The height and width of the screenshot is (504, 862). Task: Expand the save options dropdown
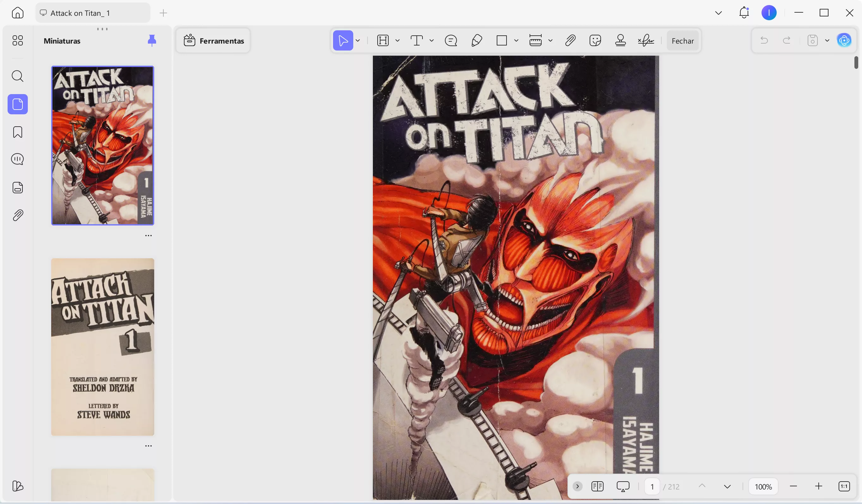pyautogui.click(x=828, y=40)
